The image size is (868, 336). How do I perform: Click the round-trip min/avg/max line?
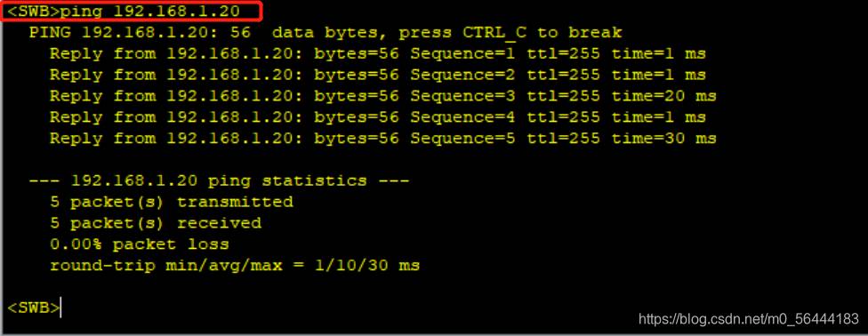[235, 266]
